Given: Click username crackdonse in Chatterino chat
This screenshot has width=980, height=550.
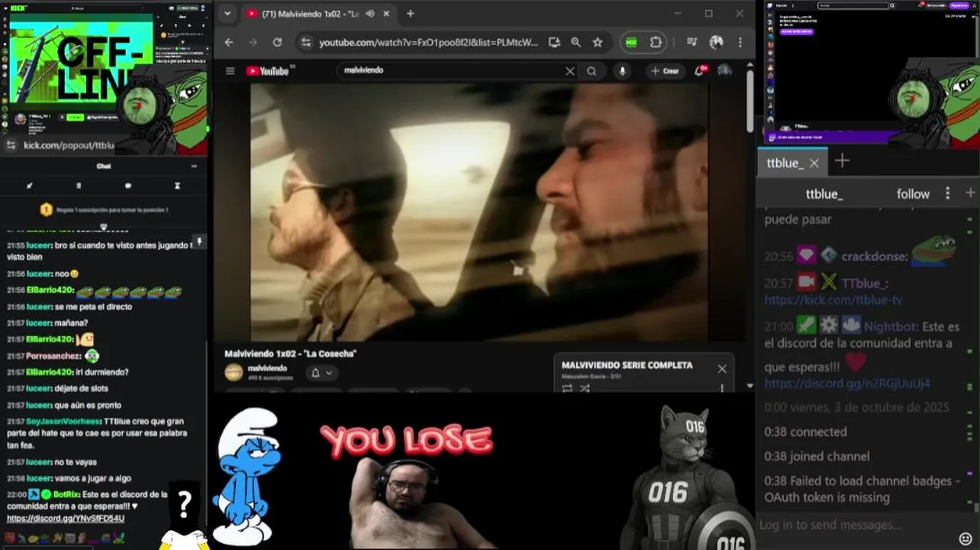Looking at the screenshot, I should pyautogui.click(x=874, y=257).
